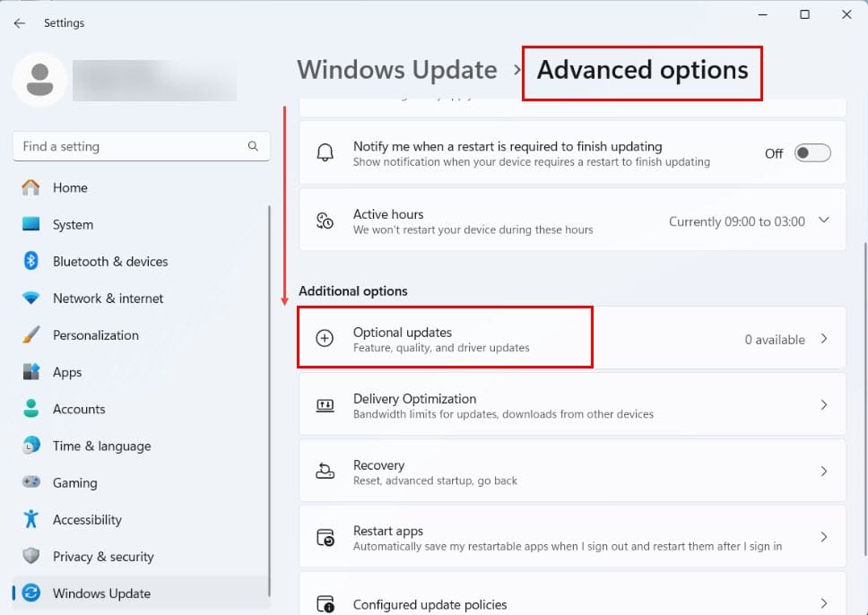This screenshot has width=868, height=615.
Task: Open the Restart apps row label
Action: [x=388, y=531]
